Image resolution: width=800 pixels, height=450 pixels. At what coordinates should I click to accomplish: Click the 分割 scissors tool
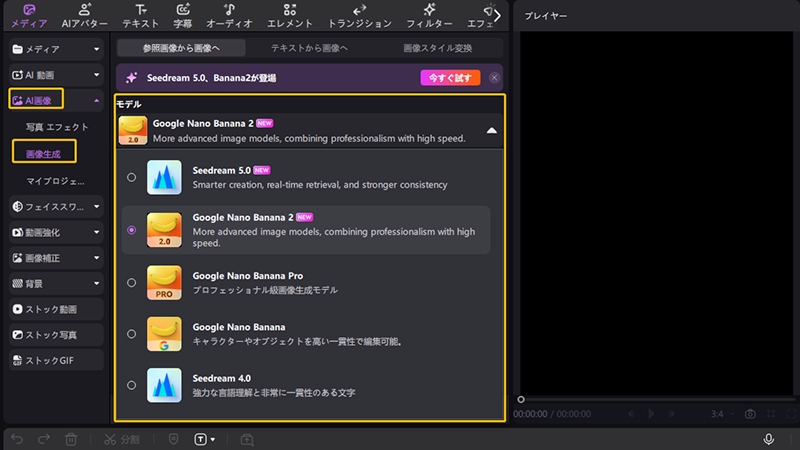122,439
